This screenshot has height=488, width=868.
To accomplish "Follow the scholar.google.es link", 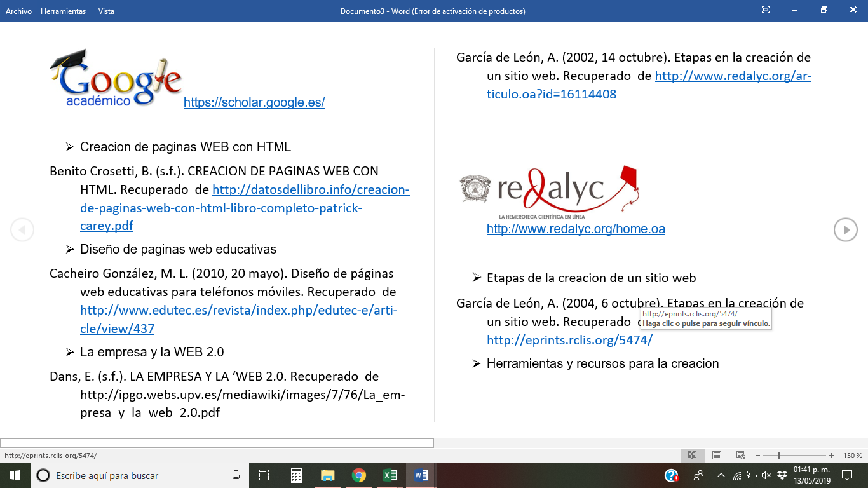I will point(254,102).
